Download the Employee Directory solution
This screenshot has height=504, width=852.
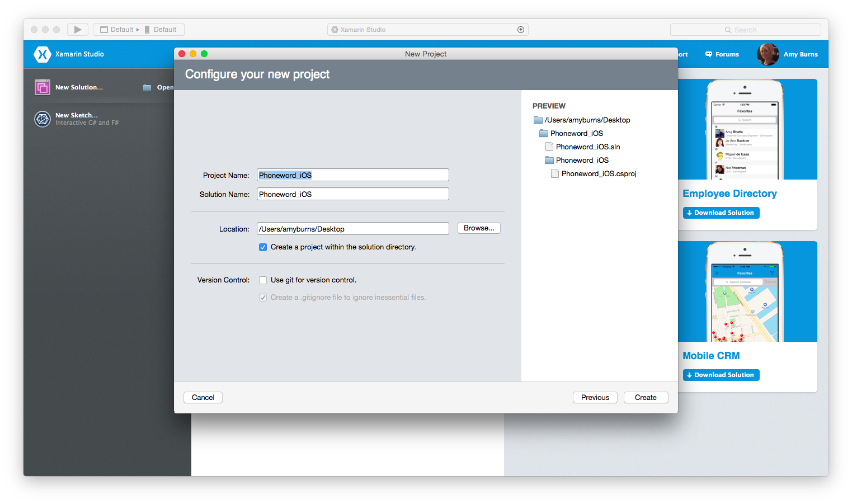tap(721, 213)
